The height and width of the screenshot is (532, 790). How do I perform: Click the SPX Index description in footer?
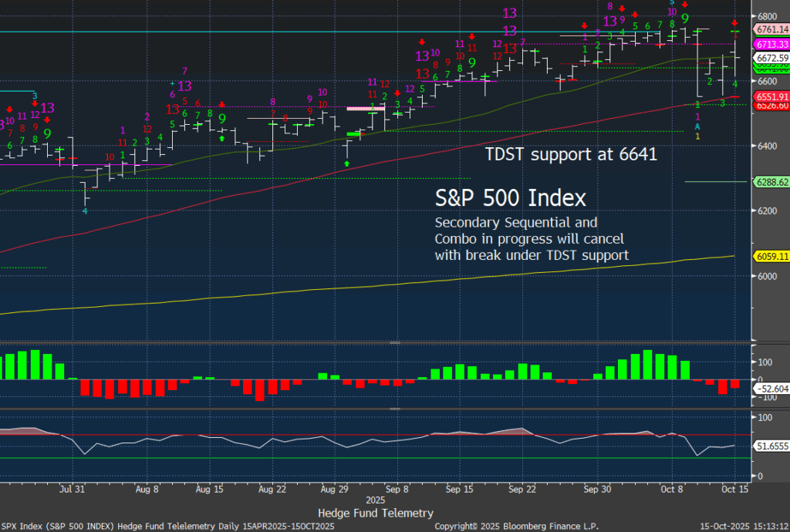[174, 525]
